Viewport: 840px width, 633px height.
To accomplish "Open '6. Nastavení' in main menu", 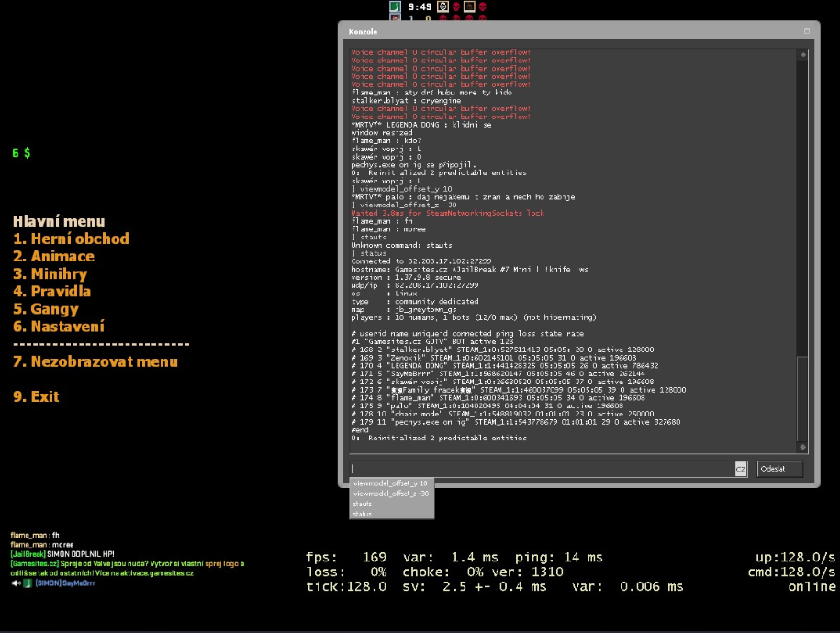I will (x=59, y=326).
